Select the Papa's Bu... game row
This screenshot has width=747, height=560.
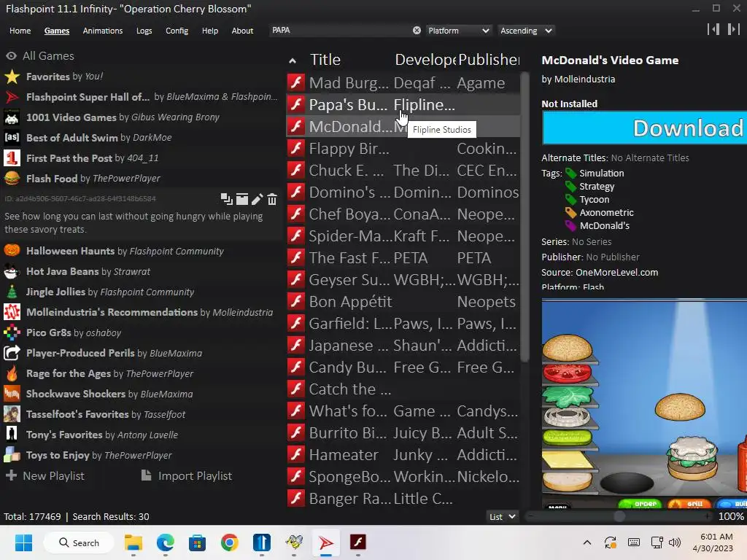(403, 105)
